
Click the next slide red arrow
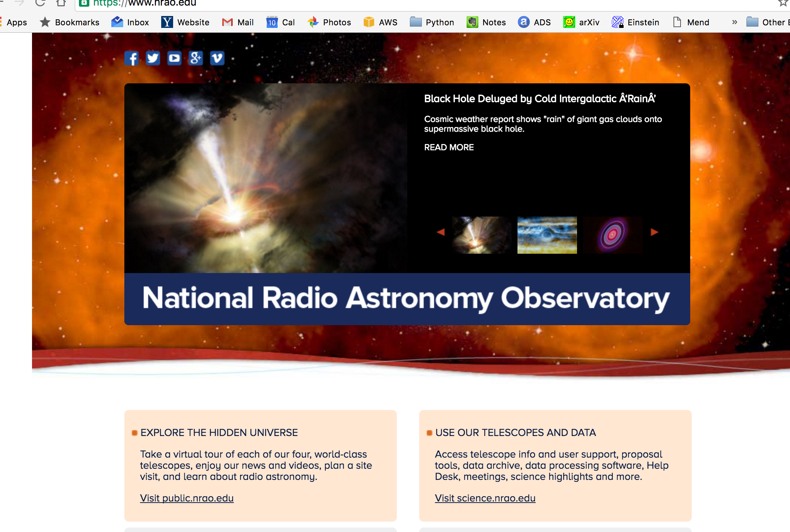654,232
